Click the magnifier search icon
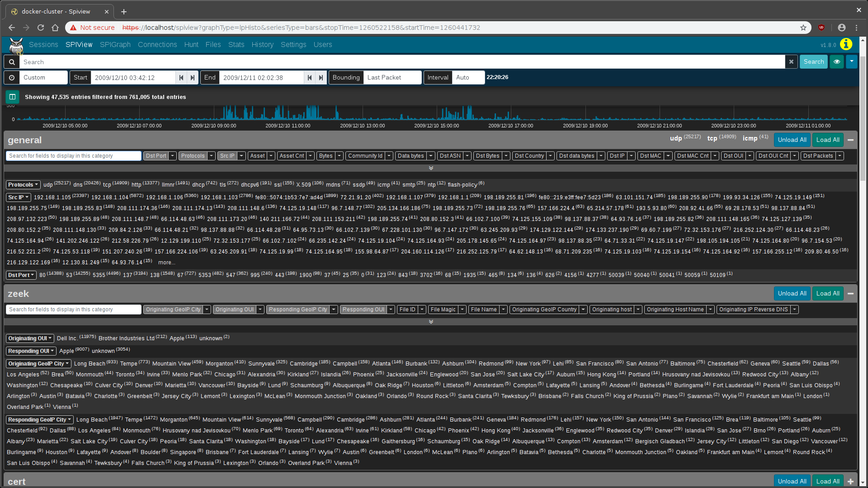The width and height of the screenshot is (868, 488). tap(12, 62)
